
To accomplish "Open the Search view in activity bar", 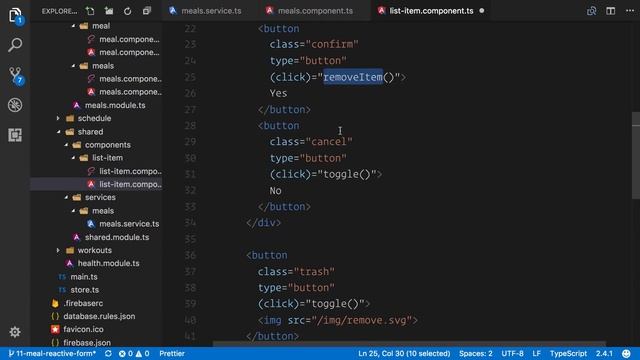I will [15, 45].
